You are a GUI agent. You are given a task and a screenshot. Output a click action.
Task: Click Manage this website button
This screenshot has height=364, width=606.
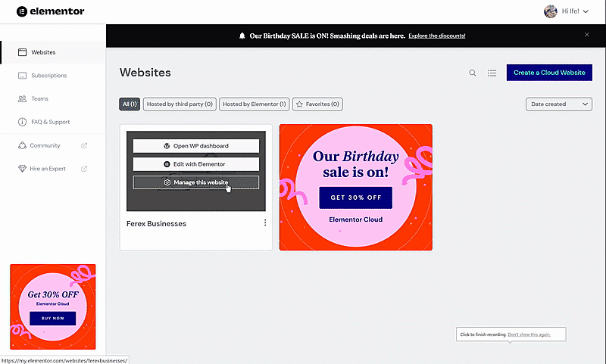196,182
